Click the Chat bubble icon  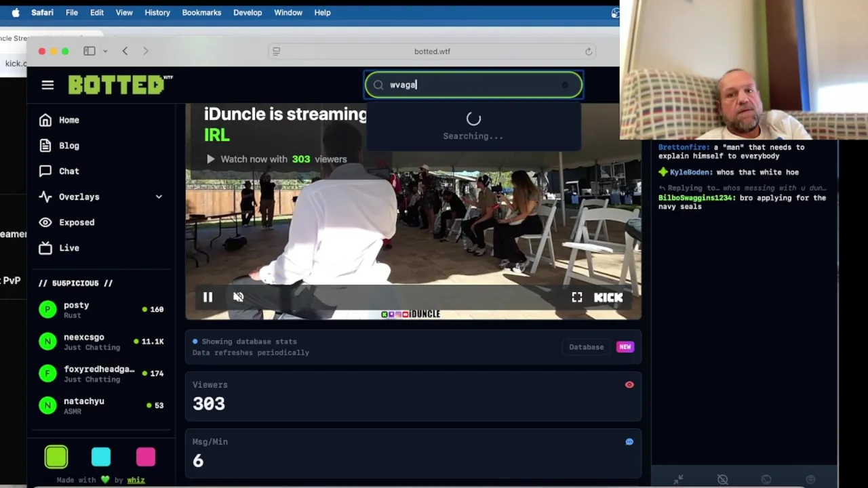pyautogui.click(x=45, y=171)
